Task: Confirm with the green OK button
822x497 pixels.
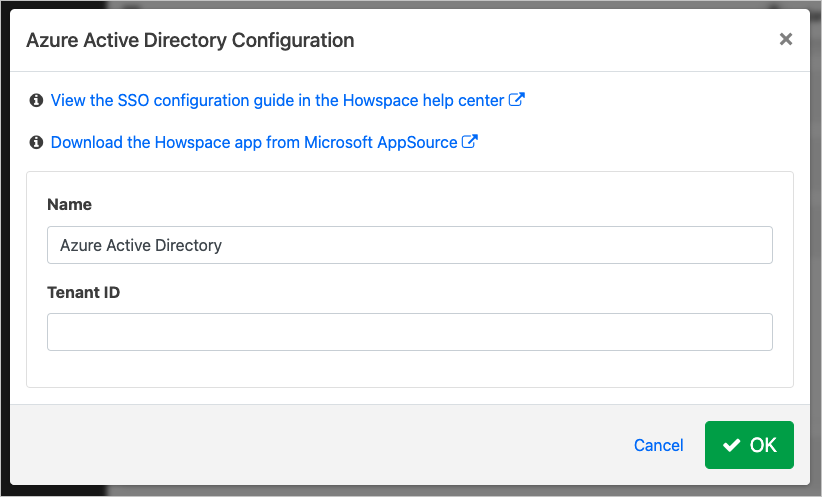Action: (749, 445)
